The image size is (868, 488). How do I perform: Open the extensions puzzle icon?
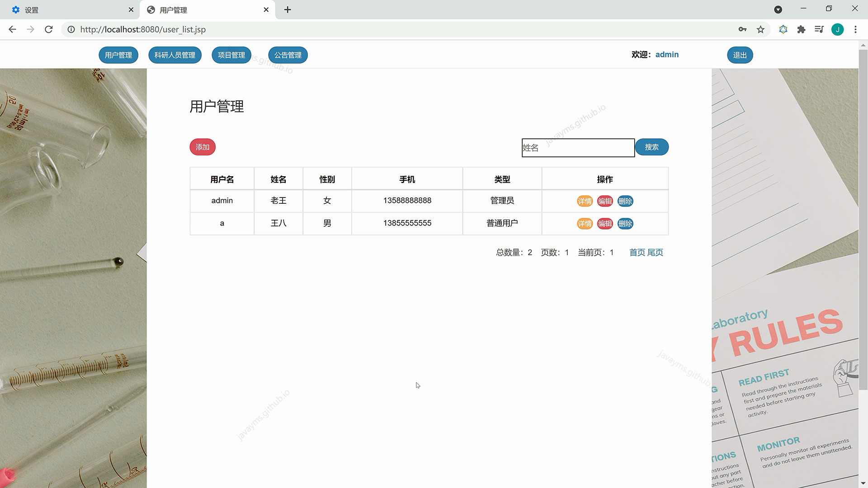[801, 29]
